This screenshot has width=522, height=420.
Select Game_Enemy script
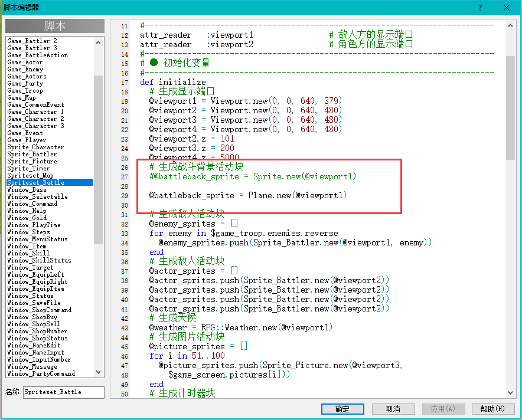point(25,69)
